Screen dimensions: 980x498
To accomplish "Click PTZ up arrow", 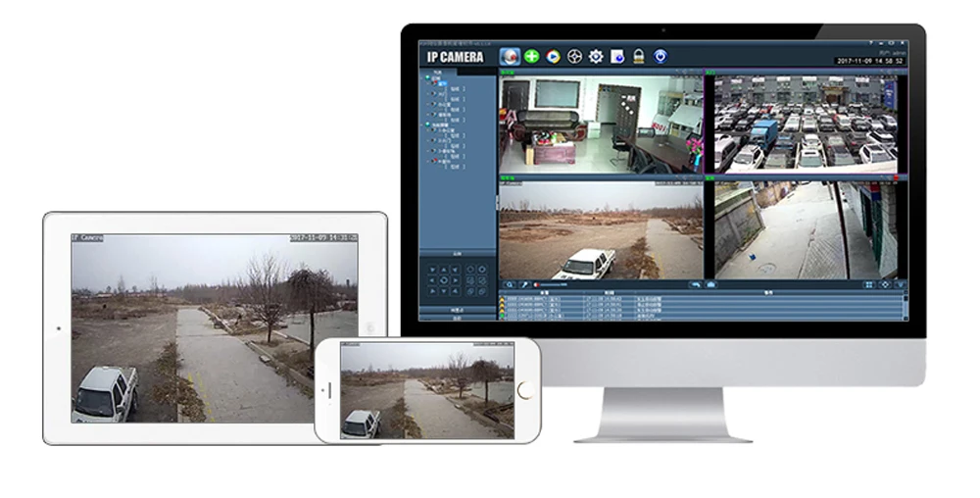I will tap(444, 270).
